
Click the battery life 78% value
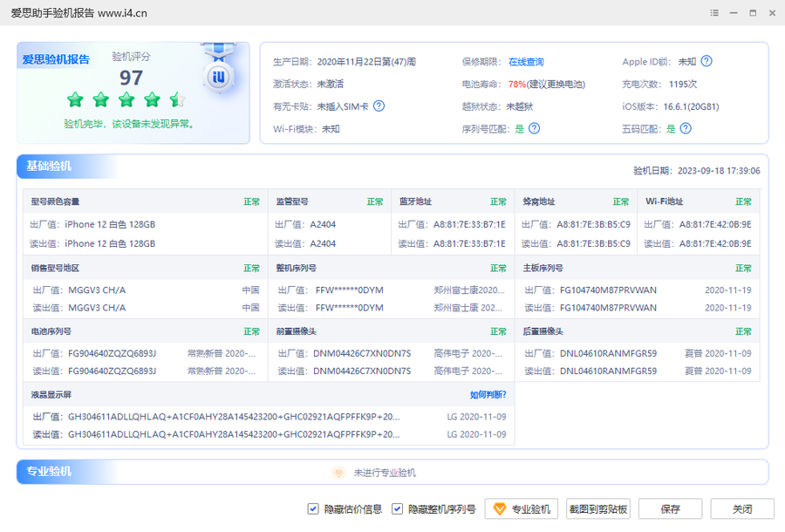coord(516,84)
